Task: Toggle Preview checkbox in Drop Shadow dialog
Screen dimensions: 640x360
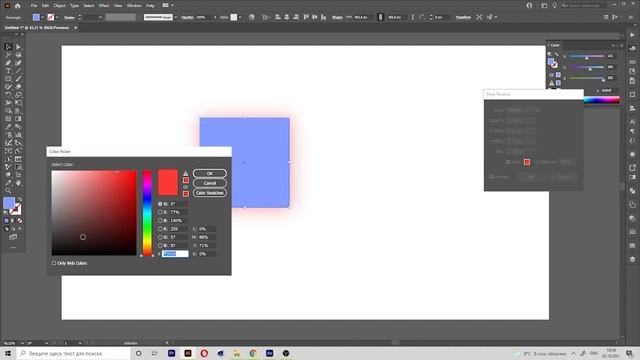Action: point(491,177)
